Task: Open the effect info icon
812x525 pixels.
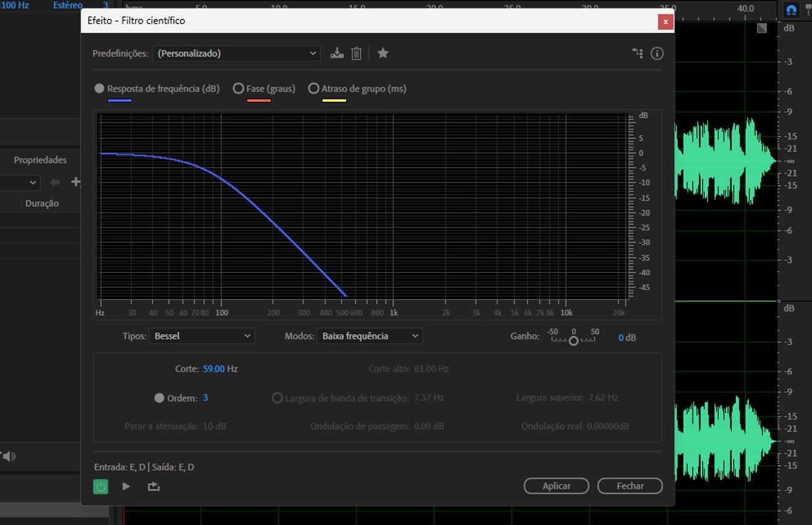Action: click(656, 53)
